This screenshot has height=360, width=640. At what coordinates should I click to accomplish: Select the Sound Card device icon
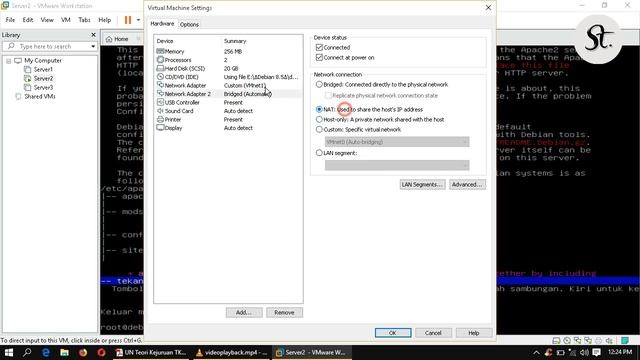(x=160, y=111)
